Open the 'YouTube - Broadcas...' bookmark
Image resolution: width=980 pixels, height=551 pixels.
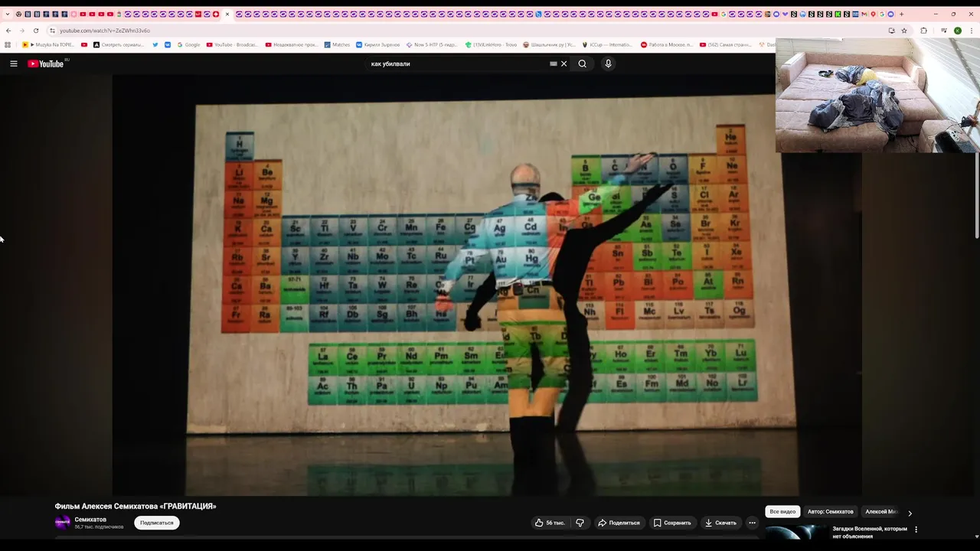click(233, 44)
